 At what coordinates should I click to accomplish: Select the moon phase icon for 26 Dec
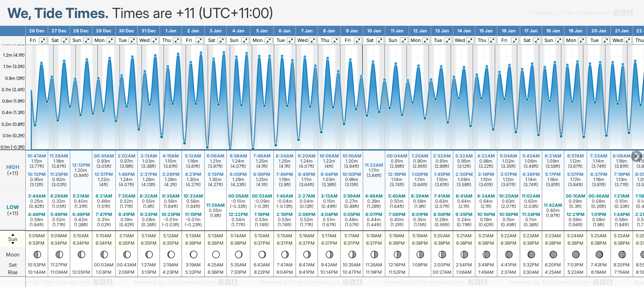pos(37,255)
